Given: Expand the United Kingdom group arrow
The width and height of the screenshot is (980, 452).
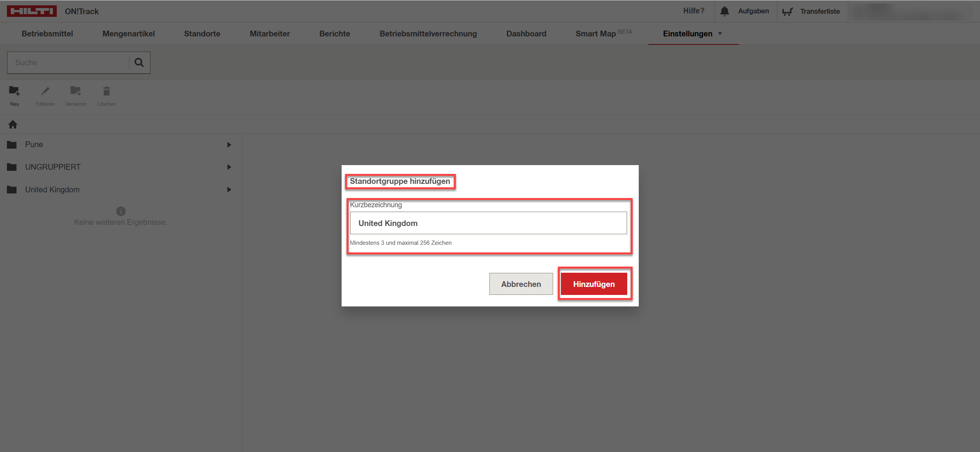Looking at the screenshot, I should click(229, 190).
